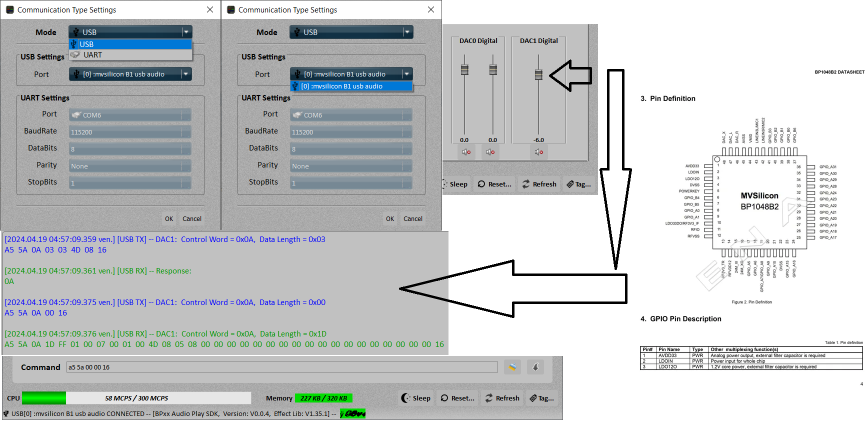Screen dimensions: 868x421
Task: Click the send command arrow icon
Action: 535,367
